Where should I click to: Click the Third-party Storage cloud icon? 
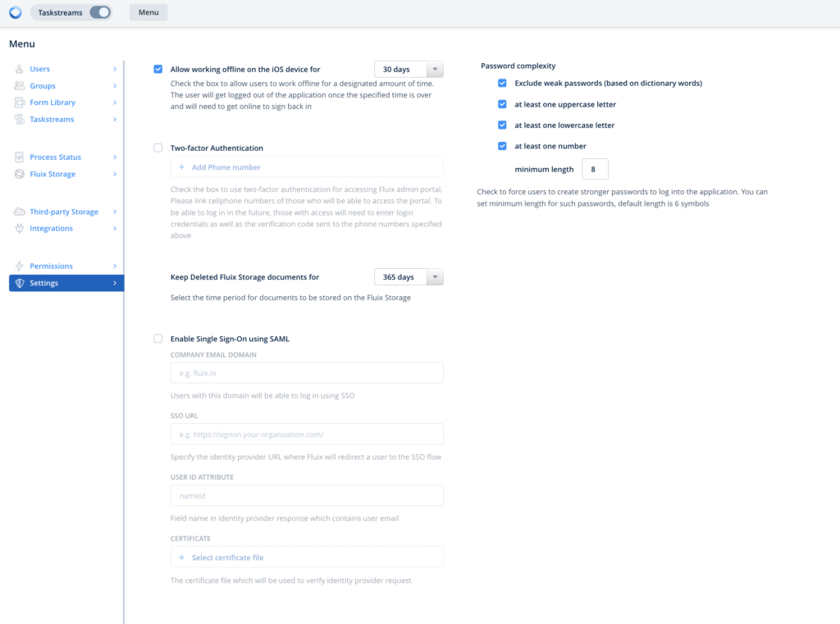pyautogui.click(x=20, y=212)
